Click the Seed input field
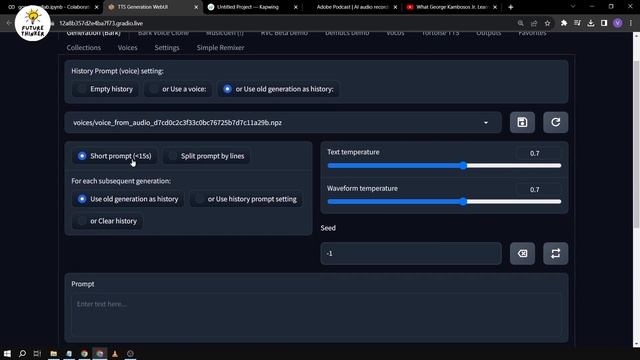The image size is (640, 360). [411, 253]
